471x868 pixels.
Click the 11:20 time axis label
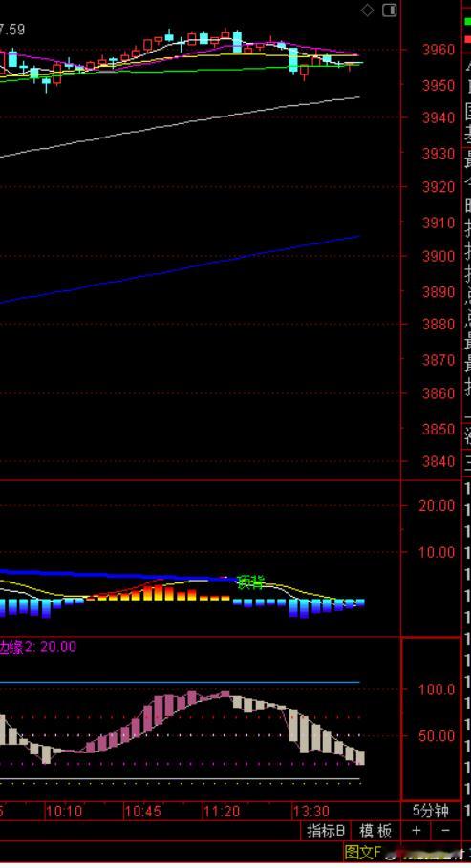pos(221,812)
